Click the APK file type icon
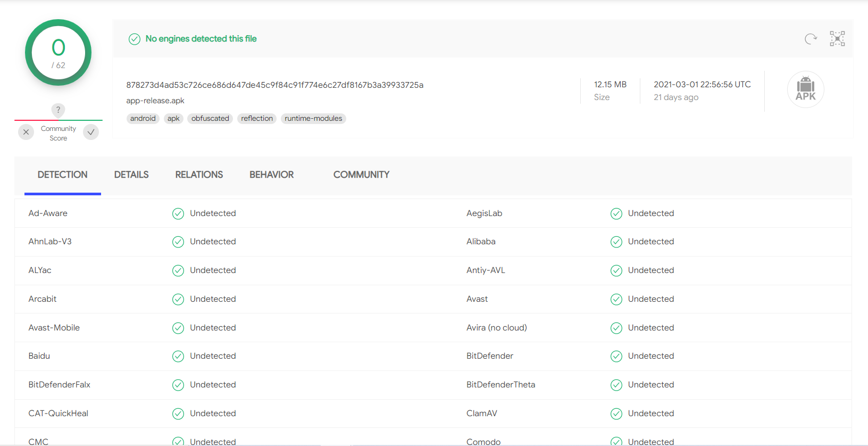The width and height of the screenshot is (868, 446). pos(805,89)
